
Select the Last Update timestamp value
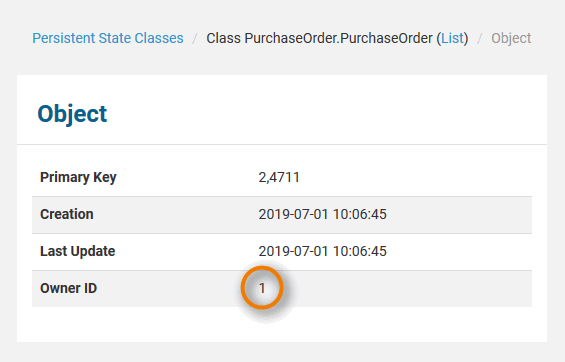click(x=322, y=251)
